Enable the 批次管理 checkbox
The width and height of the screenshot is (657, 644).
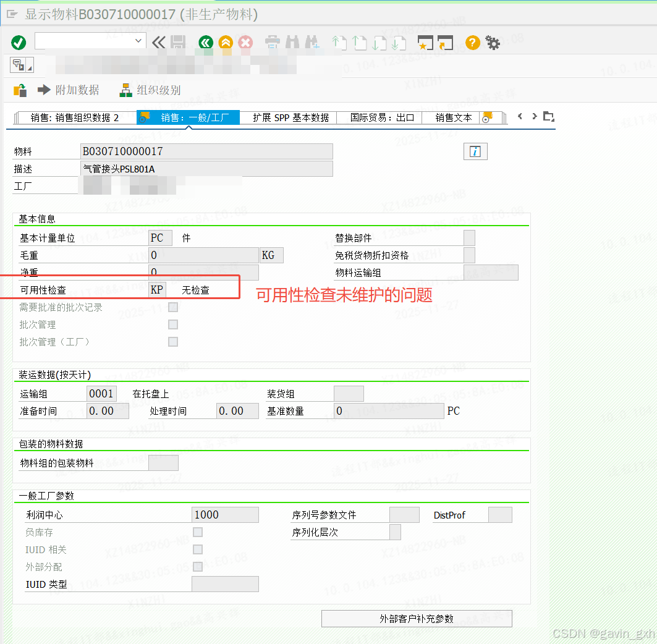tap(173, 324)
